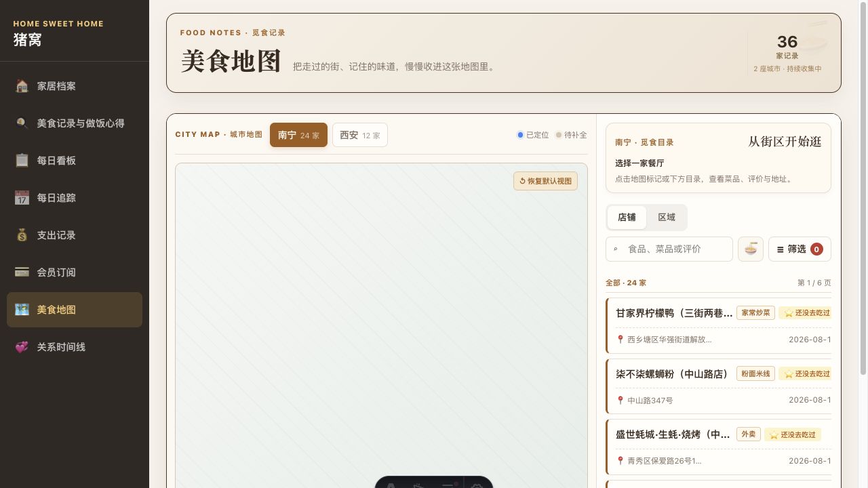The image size is (868, 488).
Task: Click the 外卖 category tag
Action: point(748,434)
